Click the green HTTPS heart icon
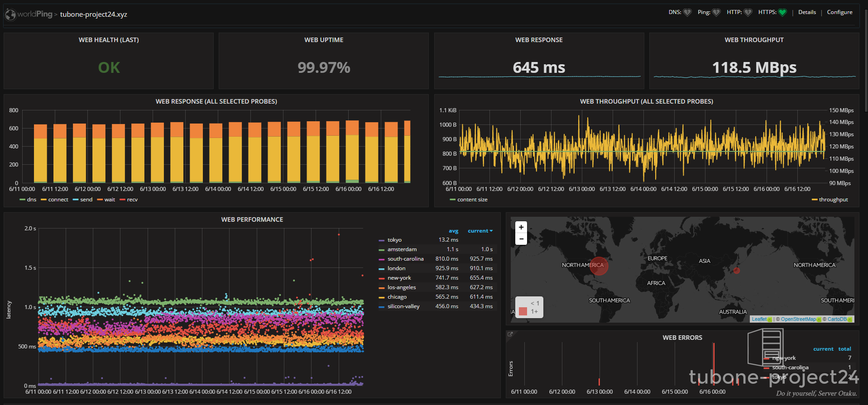 coord(782,13)
